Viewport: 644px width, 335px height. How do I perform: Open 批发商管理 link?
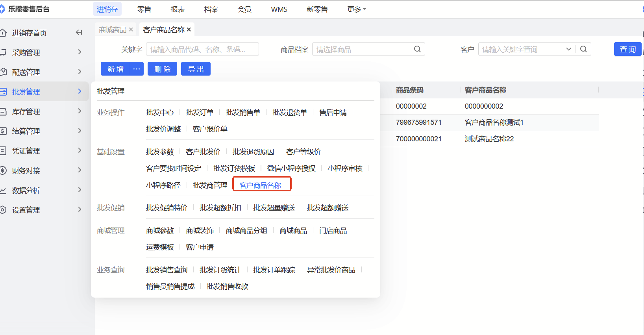(x=210, y=185)
